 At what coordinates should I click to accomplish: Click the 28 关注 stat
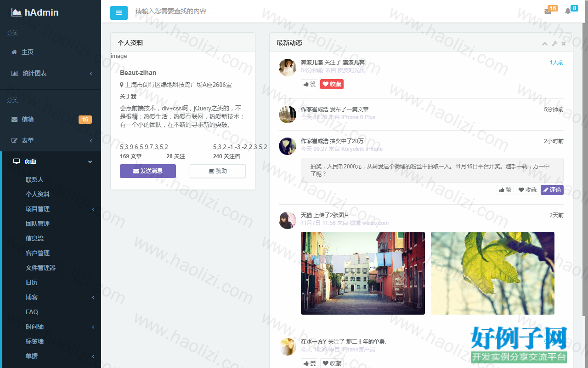[176, 156]
